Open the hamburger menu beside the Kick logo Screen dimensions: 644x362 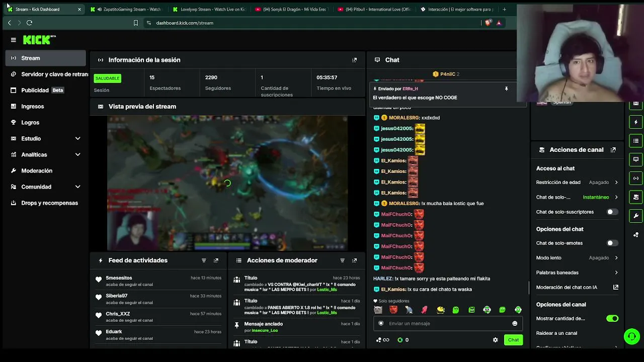(14, 40)
